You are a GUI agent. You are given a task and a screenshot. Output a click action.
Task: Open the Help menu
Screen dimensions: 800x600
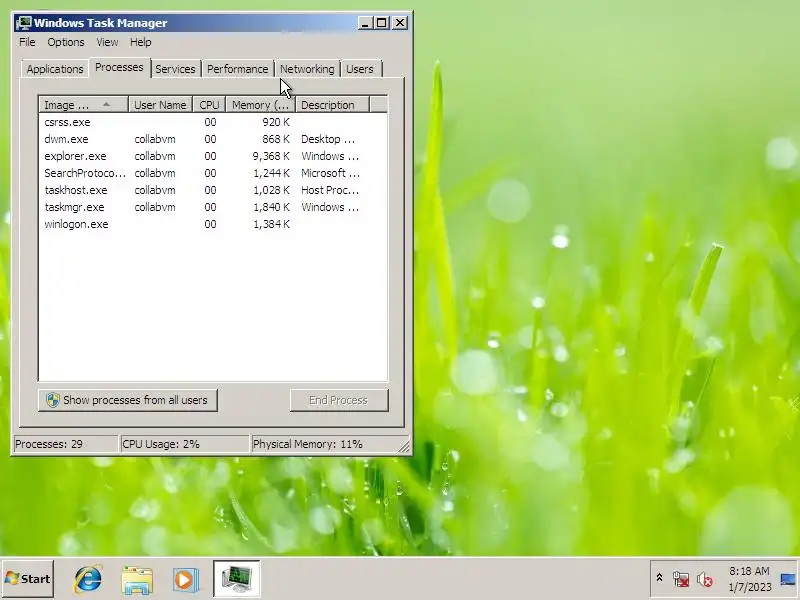click(140, 42)
